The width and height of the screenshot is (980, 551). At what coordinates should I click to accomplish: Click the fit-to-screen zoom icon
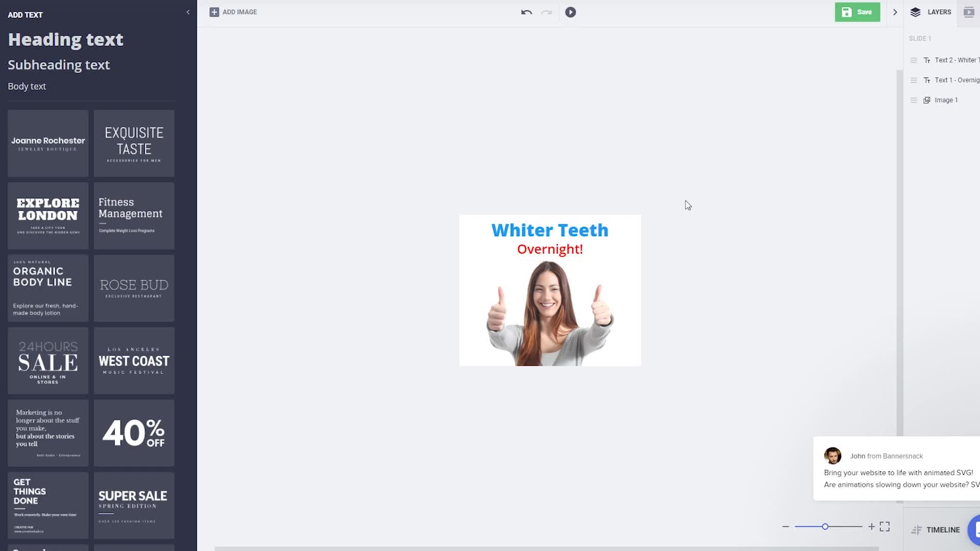click(x=885, y=527)
